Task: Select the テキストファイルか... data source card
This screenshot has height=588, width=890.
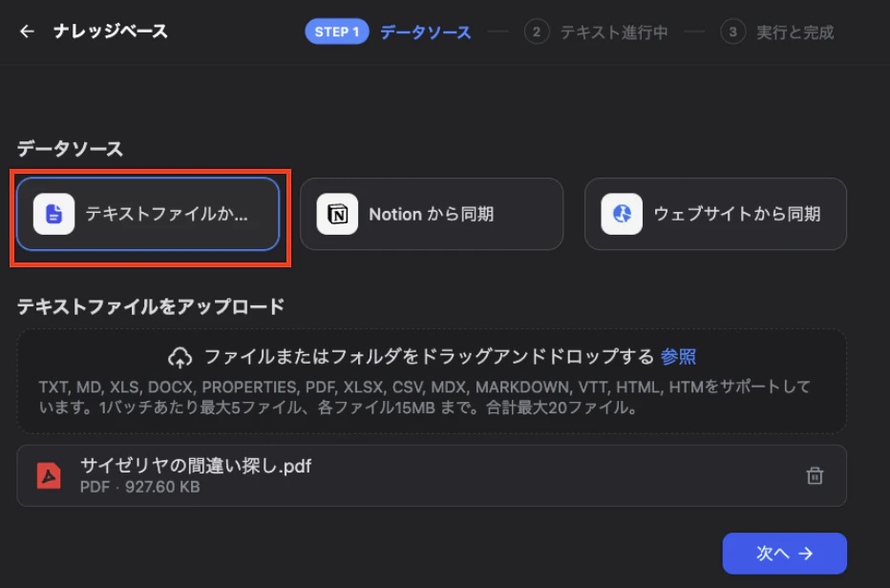Action: click(x=148, y=214)
